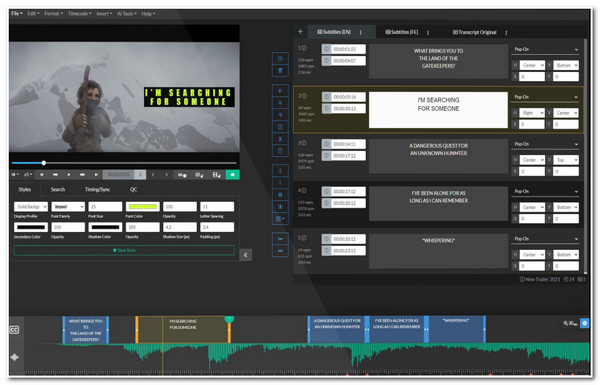Click the scissors cut icon in the vertical toolbar
The height and width of the screenshot is (385, 600).
tap(280, 139)
